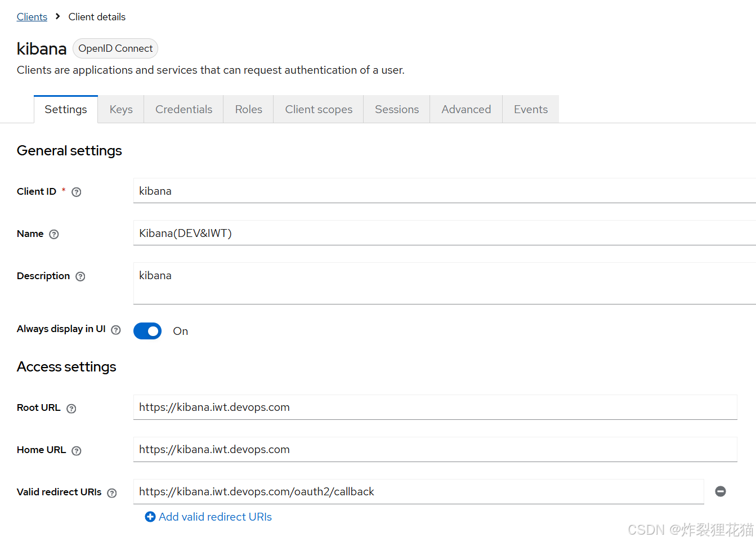
Task: Remove the oauth2/callback redirect URI
Action: pos(721,491)
